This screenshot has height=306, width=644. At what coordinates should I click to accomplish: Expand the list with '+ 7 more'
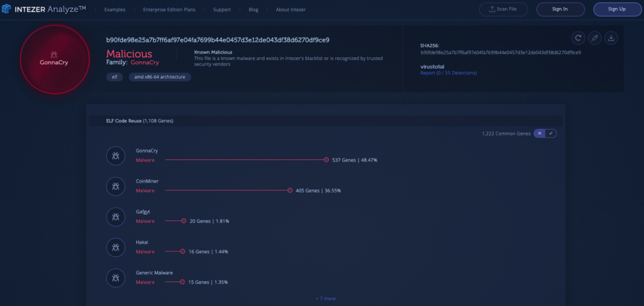coord(326,298)
